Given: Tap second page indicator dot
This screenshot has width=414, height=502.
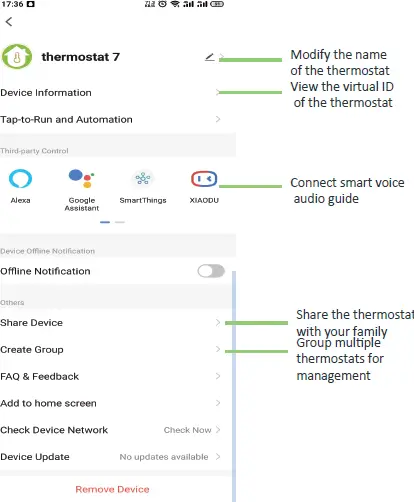Looking at the screenshot, I should [120, 222].
